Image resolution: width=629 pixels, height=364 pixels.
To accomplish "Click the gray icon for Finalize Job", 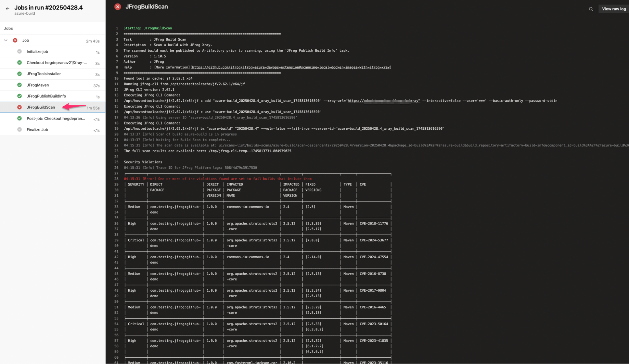I will [x=20, y=130].
